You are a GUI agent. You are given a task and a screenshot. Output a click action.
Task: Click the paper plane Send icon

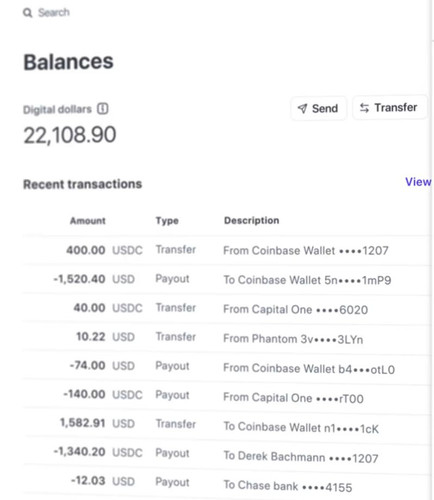(x=302, y=108)
